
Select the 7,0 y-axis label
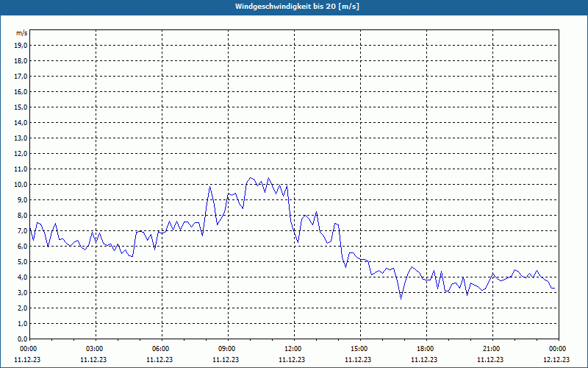22,230
